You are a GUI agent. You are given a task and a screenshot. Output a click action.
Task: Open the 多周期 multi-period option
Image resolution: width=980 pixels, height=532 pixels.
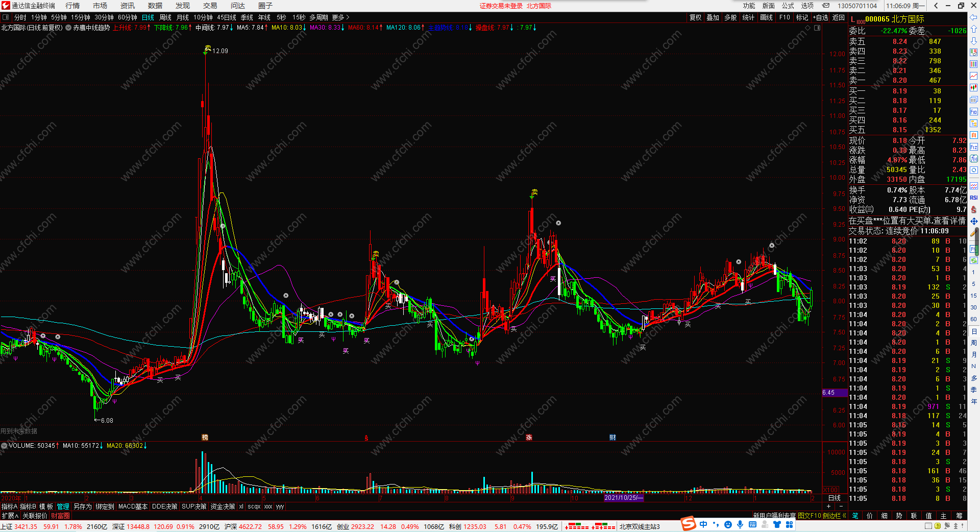318,17
